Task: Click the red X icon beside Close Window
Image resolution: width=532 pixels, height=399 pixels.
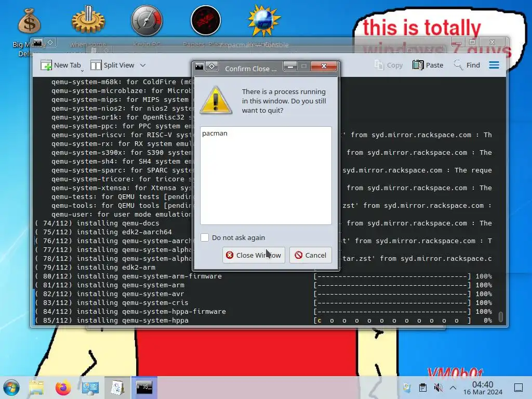Action: (x=230, y=255)
